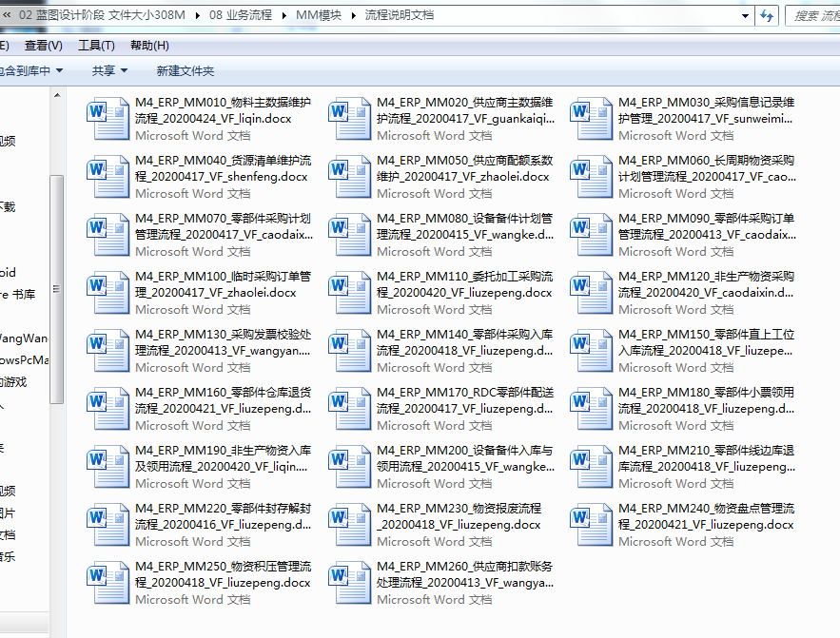
Task: Click the refresh button beside address bar
Action: coord(767,15)
